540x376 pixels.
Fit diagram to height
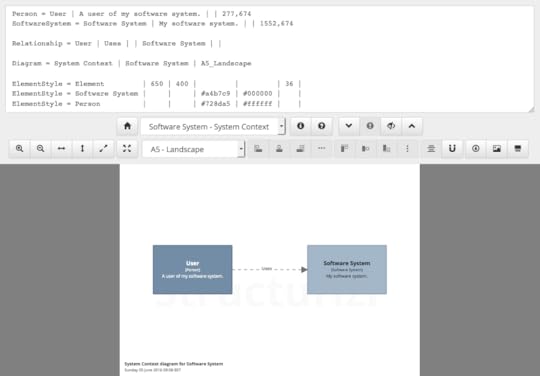(x=82, y=149)
